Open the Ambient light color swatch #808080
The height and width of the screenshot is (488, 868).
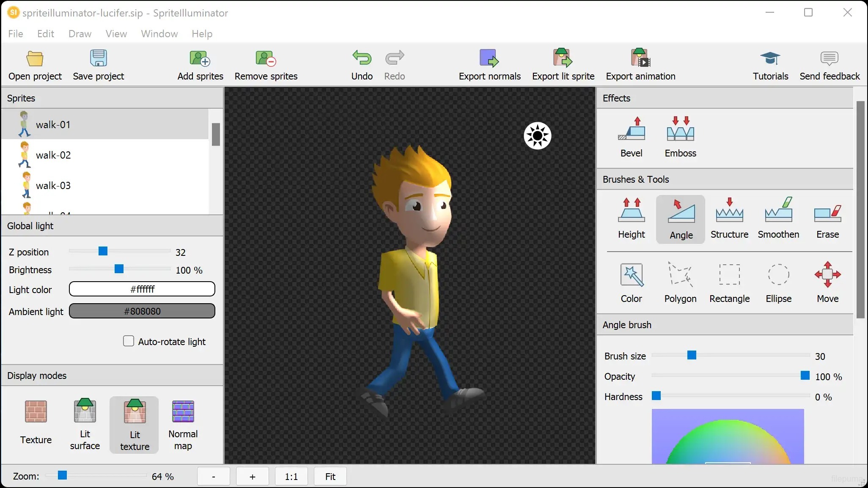point(142,311)
